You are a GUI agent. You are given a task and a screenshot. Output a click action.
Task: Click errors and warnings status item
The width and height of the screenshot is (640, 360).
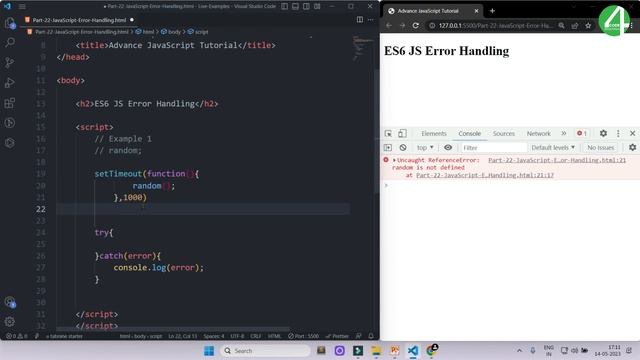[17, 336]
